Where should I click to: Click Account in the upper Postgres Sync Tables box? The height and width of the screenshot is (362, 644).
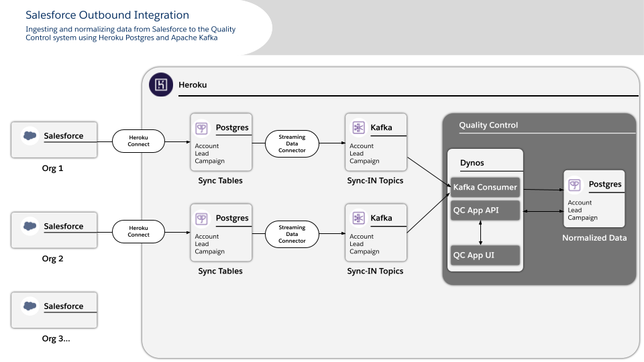(207, 146)
